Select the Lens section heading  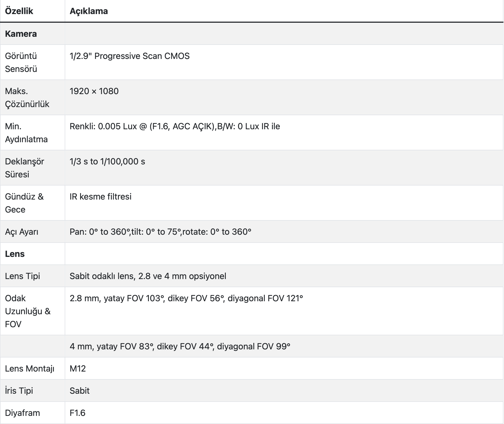click(15, 254)
